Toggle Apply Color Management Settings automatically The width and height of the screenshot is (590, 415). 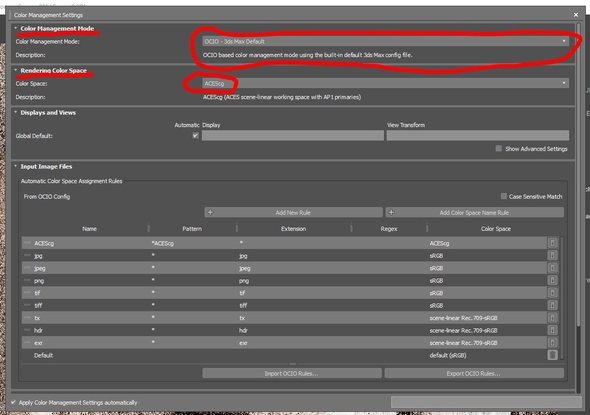14,402
